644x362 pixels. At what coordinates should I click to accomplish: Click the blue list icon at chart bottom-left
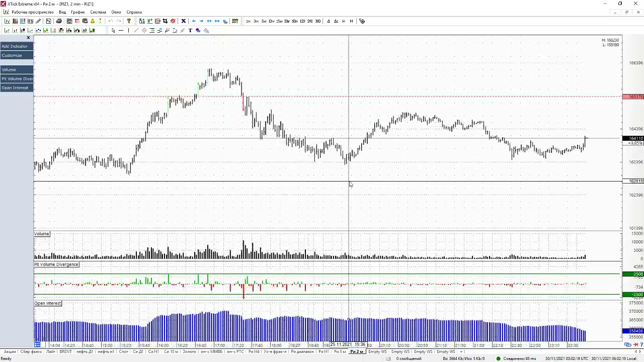coord(37,344)
